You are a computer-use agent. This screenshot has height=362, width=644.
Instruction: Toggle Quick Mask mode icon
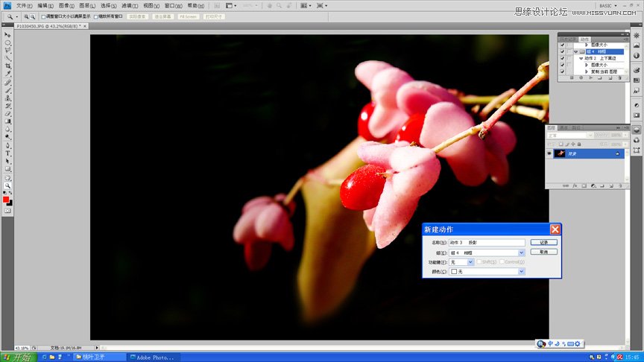7,211
